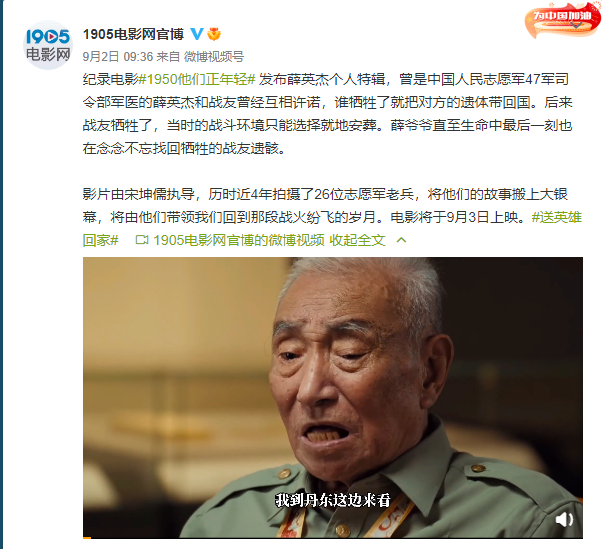Screen dimensions: 602x549
Task: Click 收起全文 to fold the text
Action: point(357,240)
